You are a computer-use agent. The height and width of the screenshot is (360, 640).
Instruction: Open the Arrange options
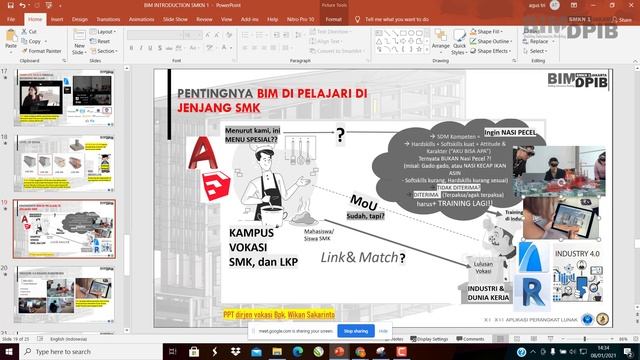pos(441,42)
